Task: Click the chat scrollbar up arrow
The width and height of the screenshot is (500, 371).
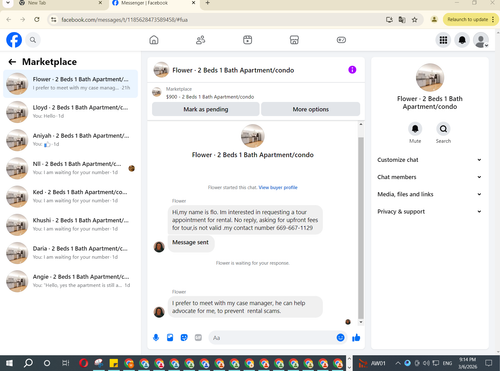Action: click(361, 124)
